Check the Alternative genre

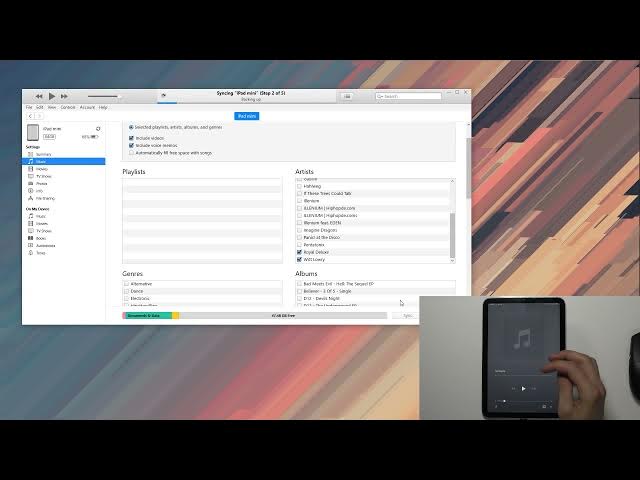(127, 284)
